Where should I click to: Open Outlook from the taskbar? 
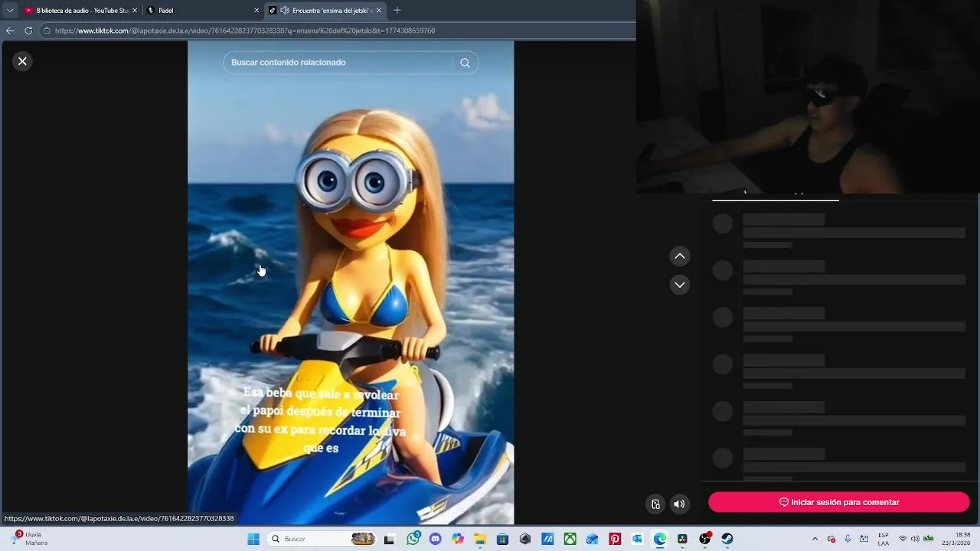click(637, 539)
